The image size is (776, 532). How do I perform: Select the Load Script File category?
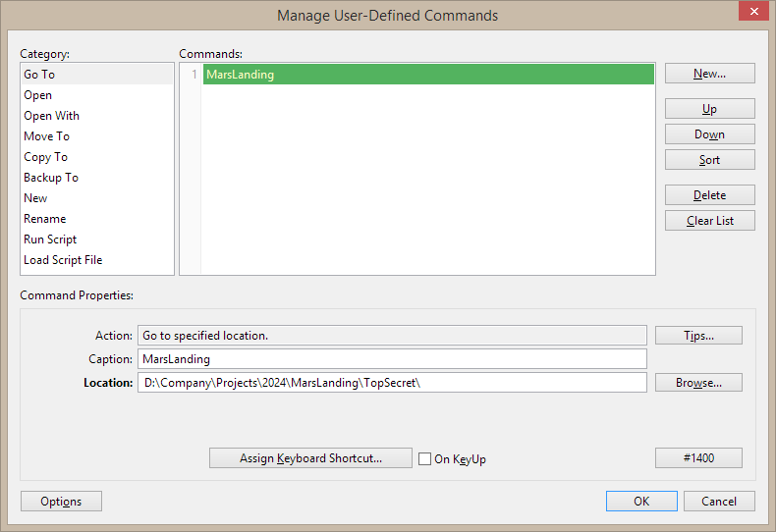(63, 260)
